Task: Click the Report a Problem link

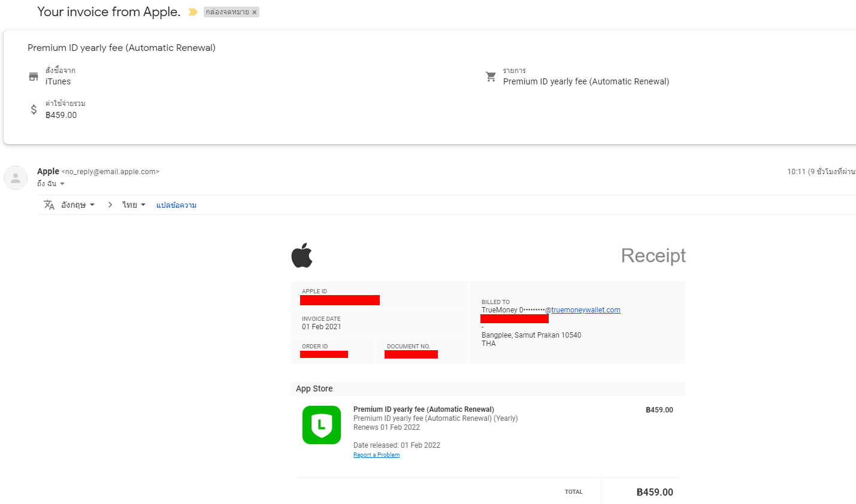Action: 376,455
